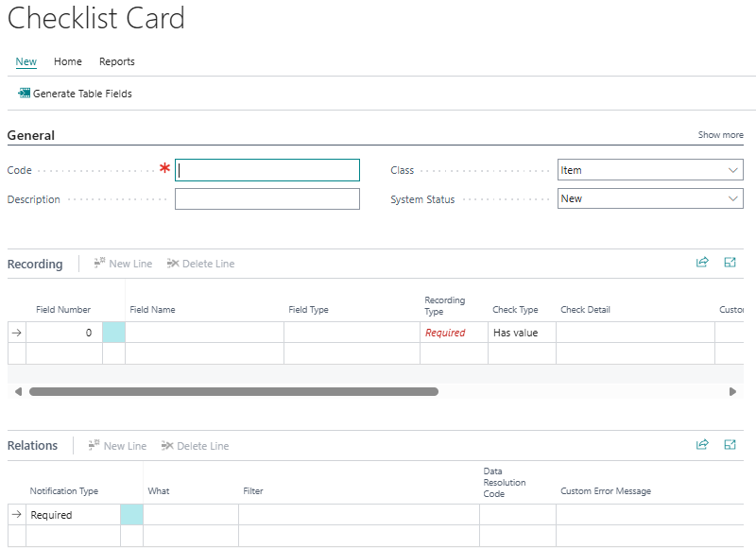Click the Custom Error Message column header
The image size is (756, 548).
(x=606, y=490)
